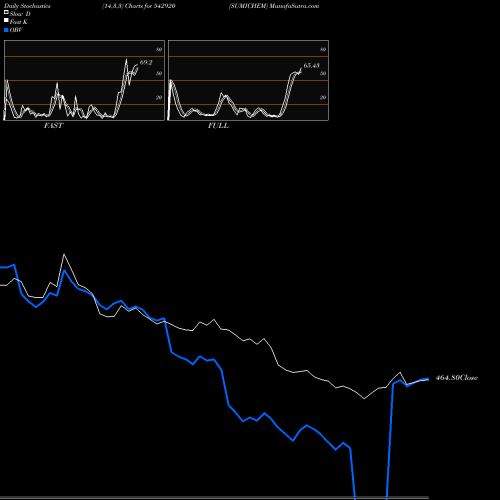Click the (SUMICHEM) MunafaSutra.com label
Viewport: 500px width, 500px height.
pyautogui.click(x=274, y=6)
